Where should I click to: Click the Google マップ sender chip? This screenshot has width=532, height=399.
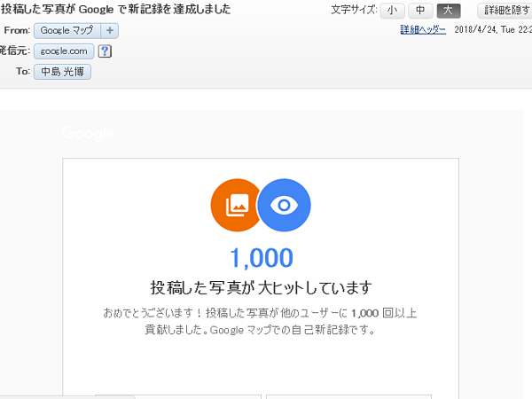[x=66, y=30]
